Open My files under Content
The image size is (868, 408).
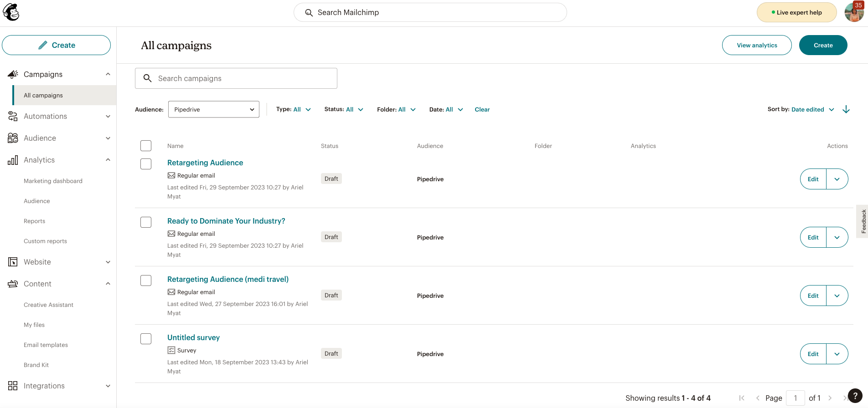click(x=34, y=325)
